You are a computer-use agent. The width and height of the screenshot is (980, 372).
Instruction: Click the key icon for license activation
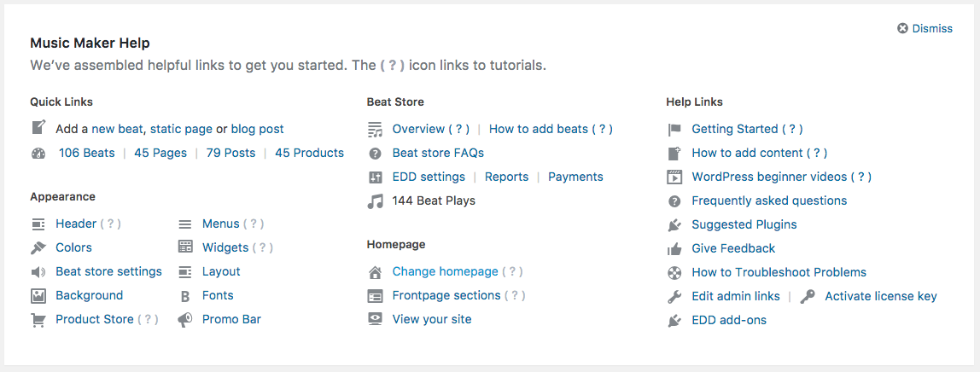(808, 297)
